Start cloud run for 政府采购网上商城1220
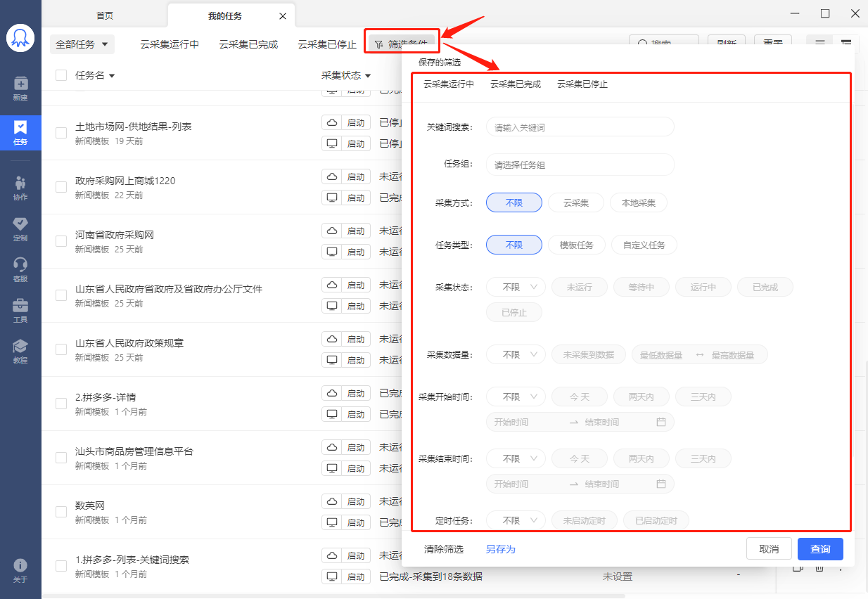Image resolution: width=868 pixels, height=599 pixels. [347, 176]
